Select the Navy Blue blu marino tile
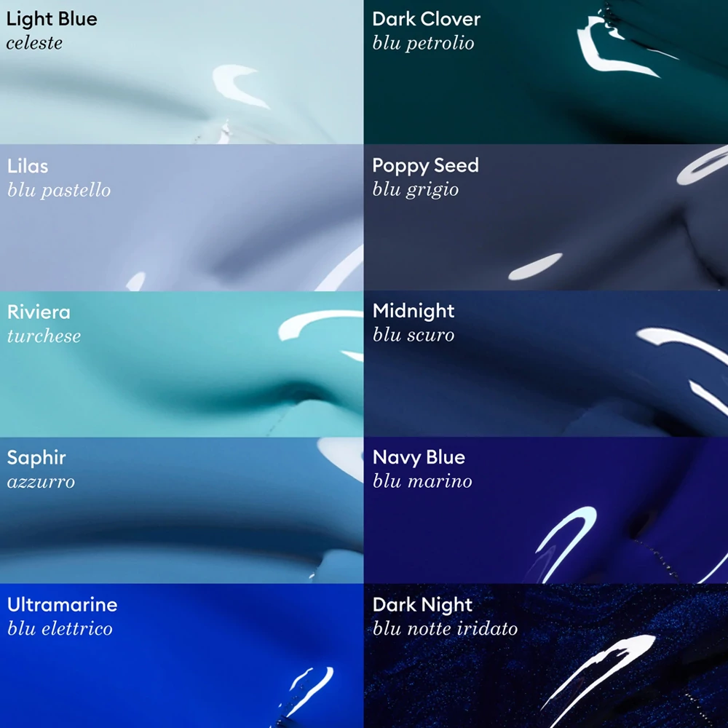Viewport: 728px width, 728px height. pos(546,510)
